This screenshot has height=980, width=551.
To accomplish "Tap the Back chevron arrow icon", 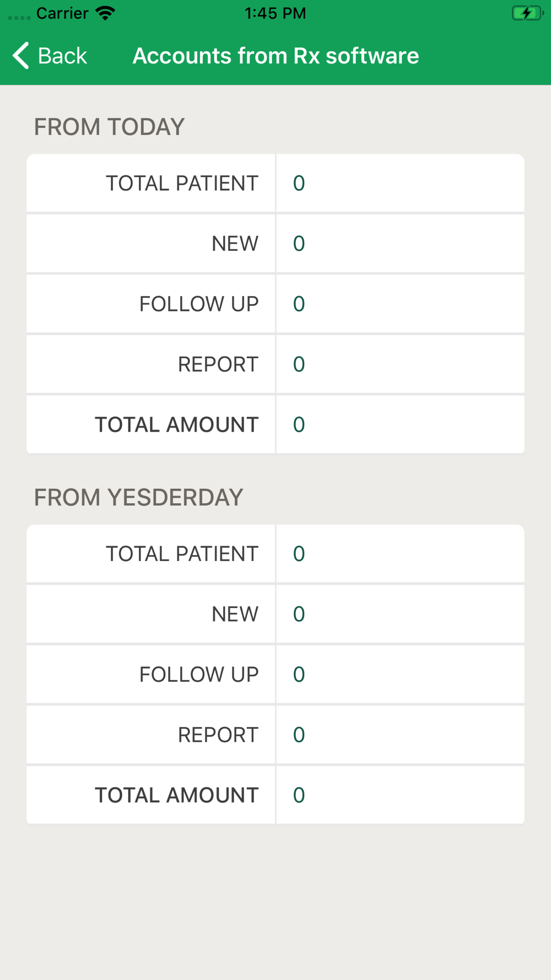I will 21,56.
